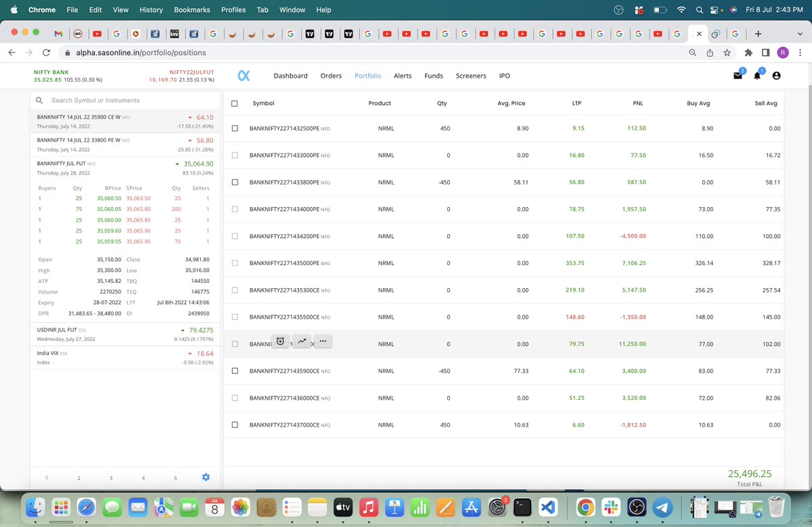This screenshot has height=527, width=812.
Task: Click the NIFTY BANK index ticker
Action: click(68, 76)
